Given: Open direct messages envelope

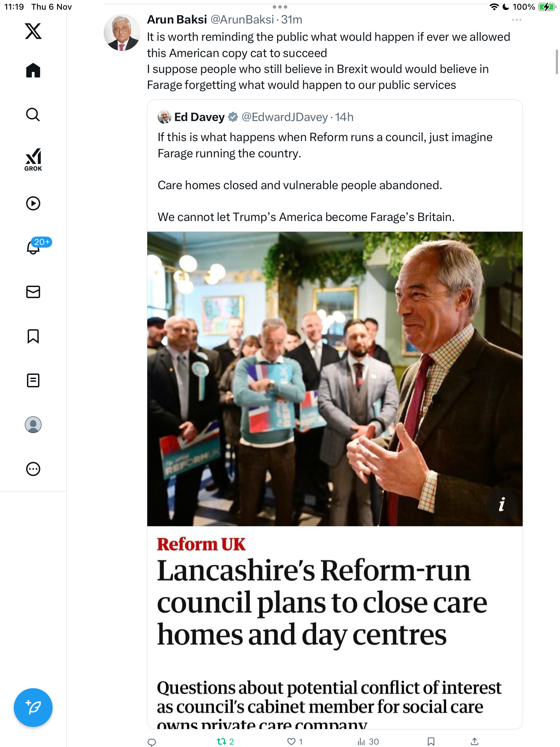Looking at the screenshot, I should click(33, 292).
